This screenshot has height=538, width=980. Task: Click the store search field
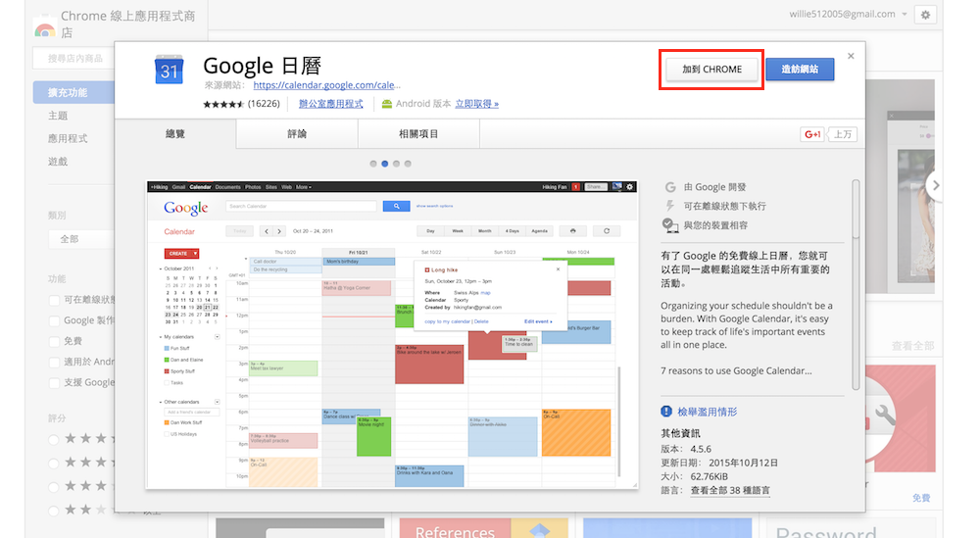click(73, 58)
